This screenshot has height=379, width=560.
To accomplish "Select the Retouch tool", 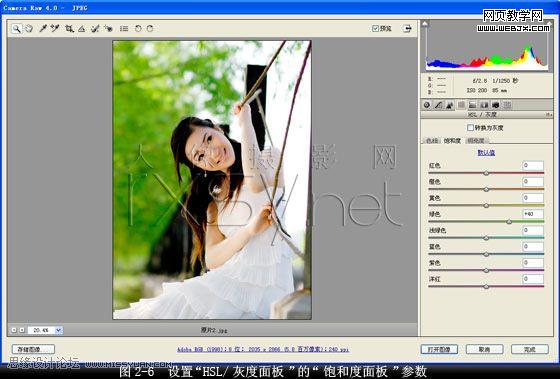I will coord(95,29).
